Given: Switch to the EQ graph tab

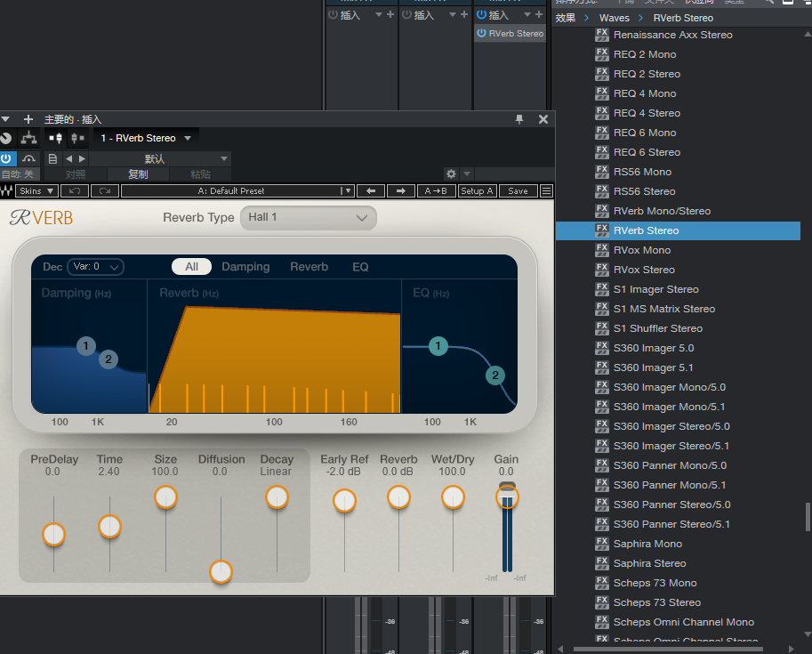Looking at the screenshot, I should click(360, 267).
